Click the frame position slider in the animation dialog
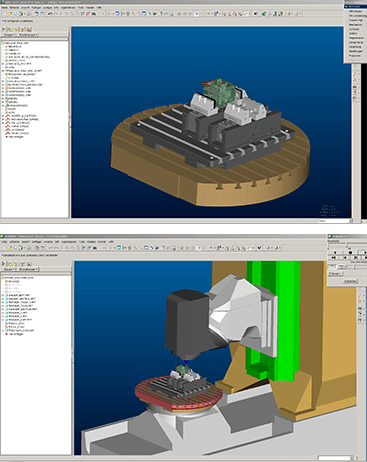The height and width of the screenshot is (462, 367). [x=347, y=245]
